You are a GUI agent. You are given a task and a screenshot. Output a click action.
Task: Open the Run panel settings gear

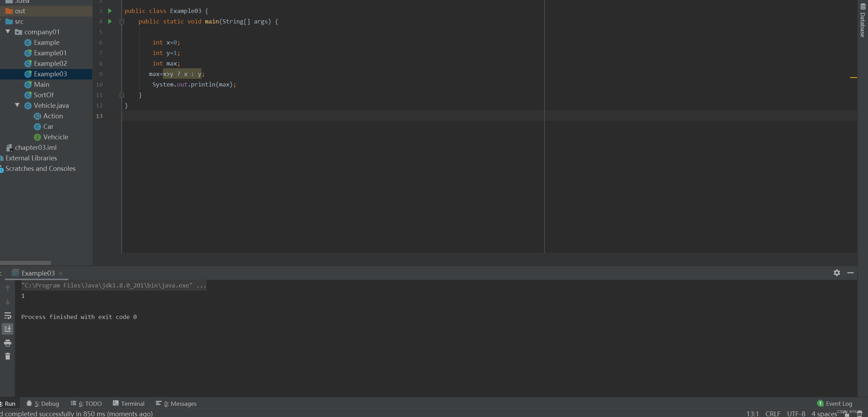tap(837, 273)
